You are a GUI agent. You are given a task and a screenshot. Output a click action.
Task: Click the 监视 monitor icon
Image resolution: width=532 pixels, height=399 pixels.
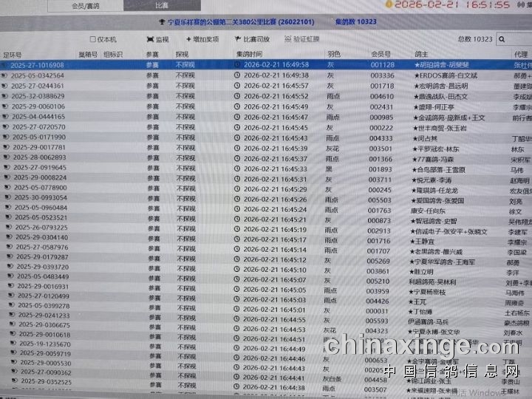click(x=150, y=39)
